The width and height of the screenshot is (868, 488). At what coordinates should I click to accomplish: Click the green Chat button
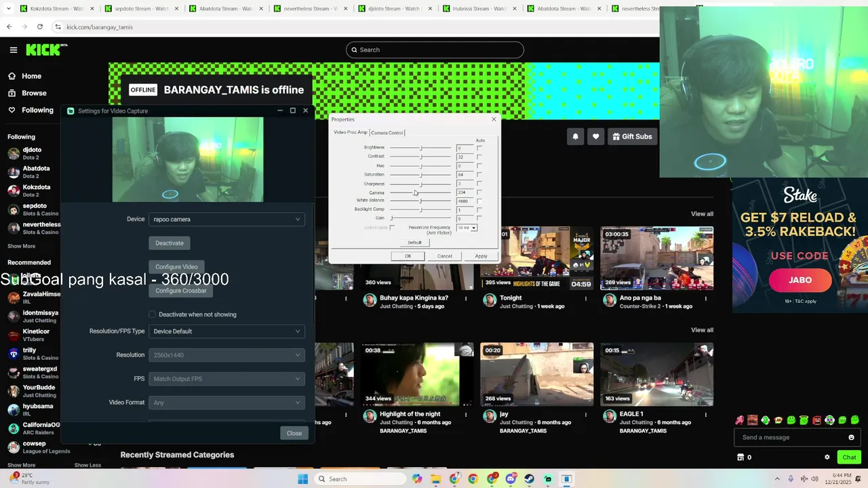click(849, 457)
